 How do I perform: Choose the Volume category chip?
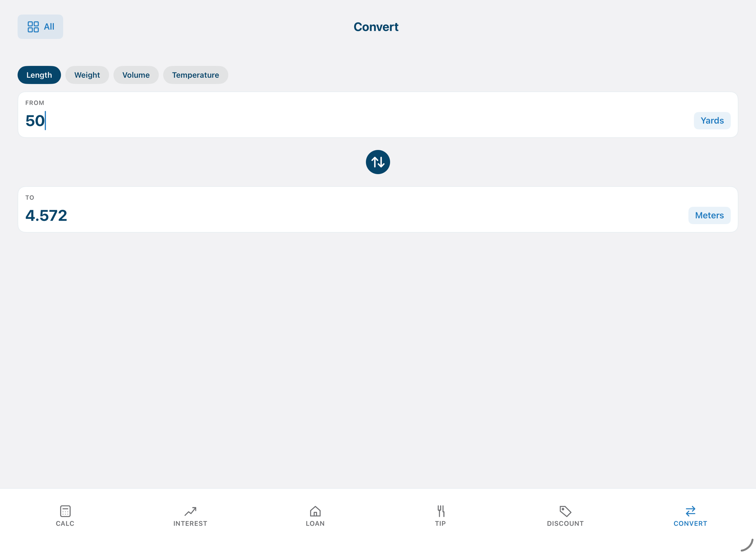tap(136, 75)
